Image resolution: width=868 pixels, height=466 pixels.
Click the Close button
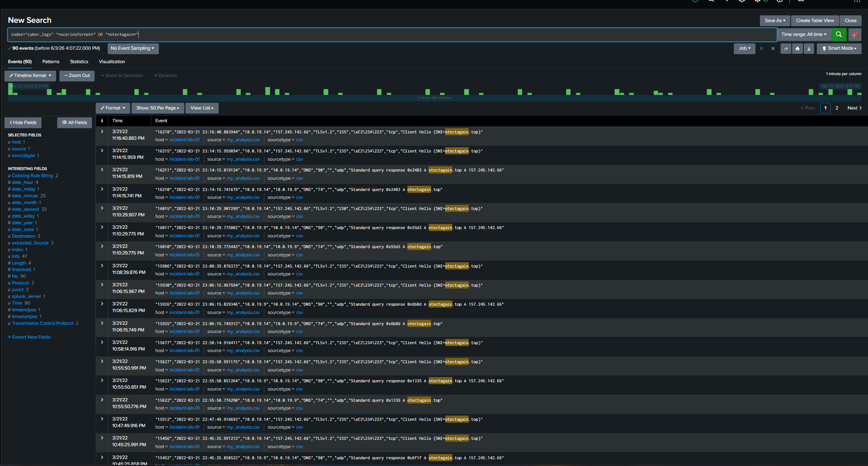tap(850, 21)
